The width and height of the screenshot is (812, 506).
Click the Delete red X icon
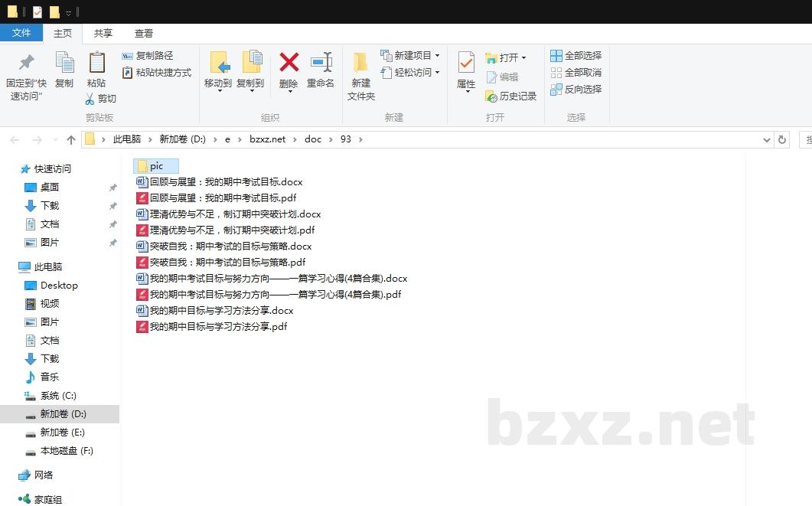[289, 63]
